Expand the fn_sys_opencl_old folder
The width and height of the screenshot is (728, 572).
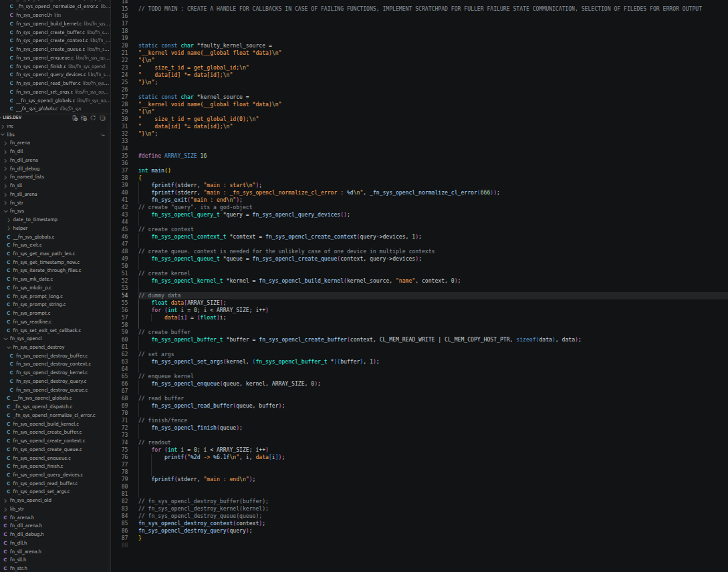click(x=31, y=500)
